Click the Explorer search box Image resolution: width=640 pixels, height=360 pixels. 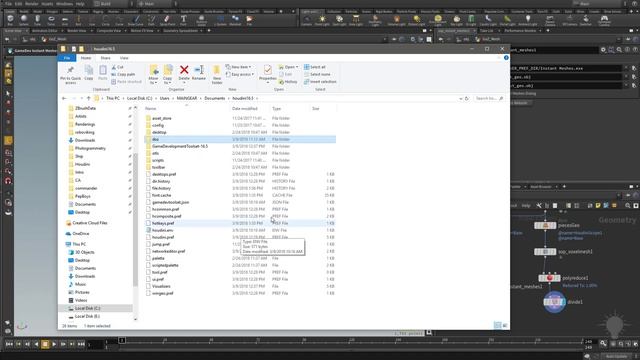489,98
